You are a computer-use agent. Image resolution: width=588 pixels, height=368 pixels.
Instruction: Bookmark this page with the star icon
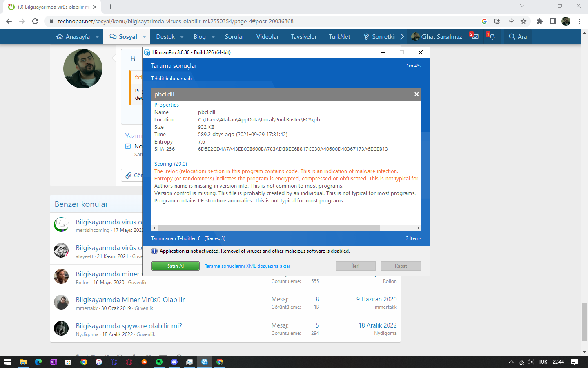[523, 21]
